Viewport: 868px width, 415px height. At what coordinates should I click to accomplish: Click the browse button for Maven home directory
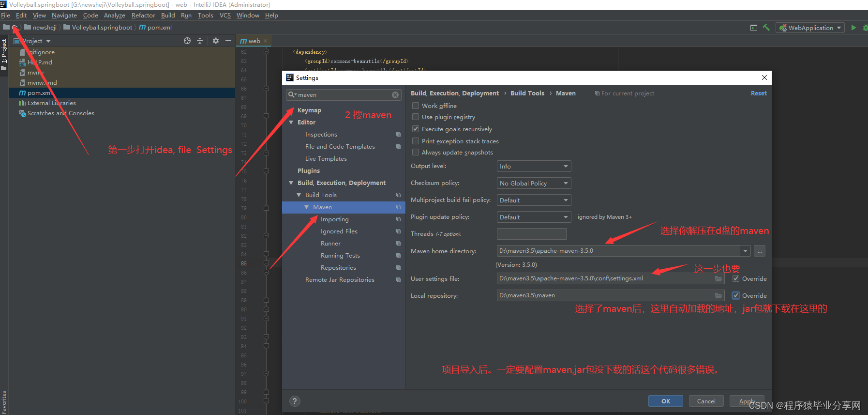pos(760,251)
